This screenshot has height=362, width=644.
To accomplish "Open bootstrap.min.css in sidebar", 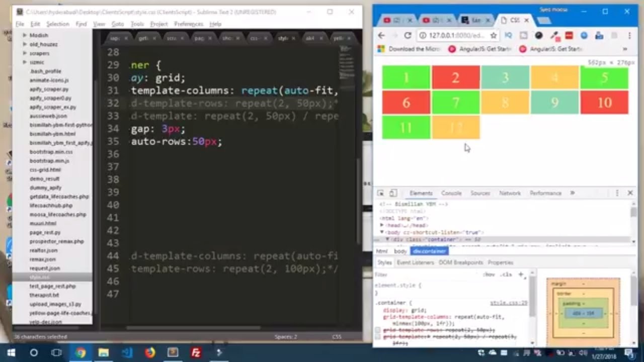I will click(51, 152).
